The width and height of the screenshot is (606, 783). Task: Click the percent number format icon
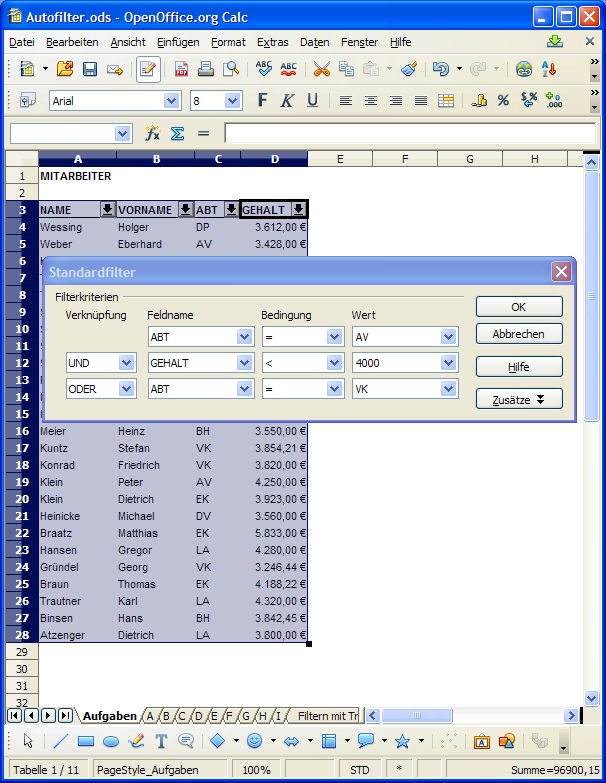(503, 100)
